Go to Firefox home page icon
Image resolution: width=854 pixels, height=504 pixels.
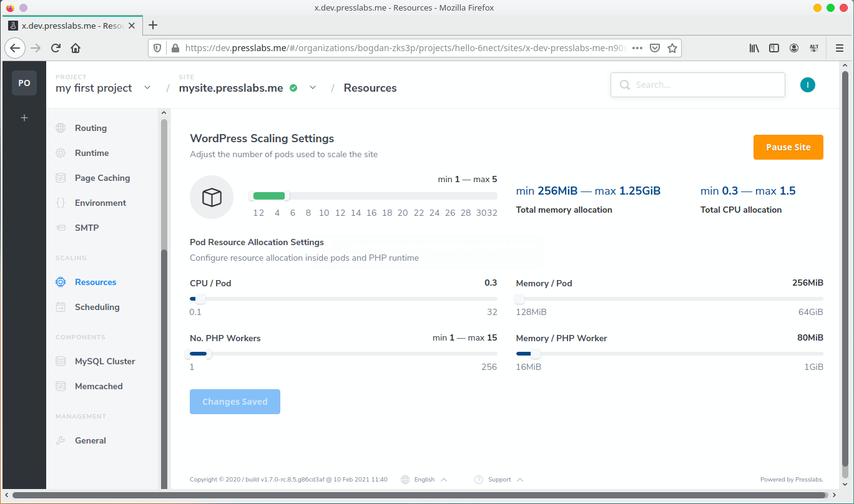coord(76,48)
